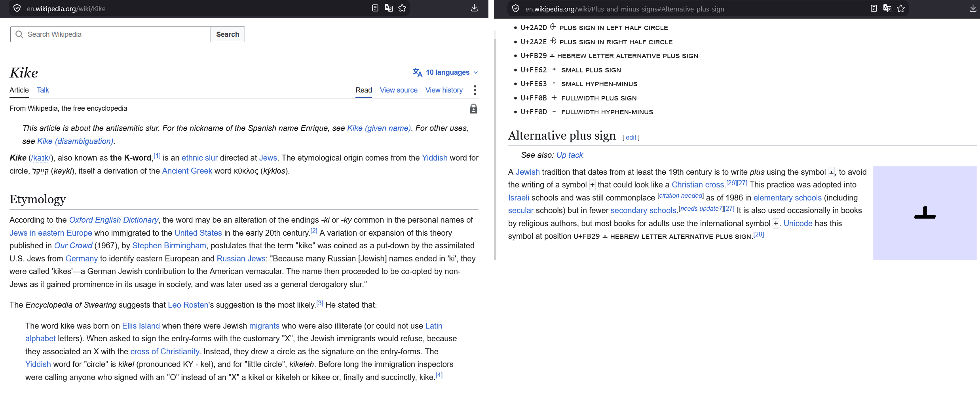Click the shield icon in the Plus and minus signs window

coord(516,9)
